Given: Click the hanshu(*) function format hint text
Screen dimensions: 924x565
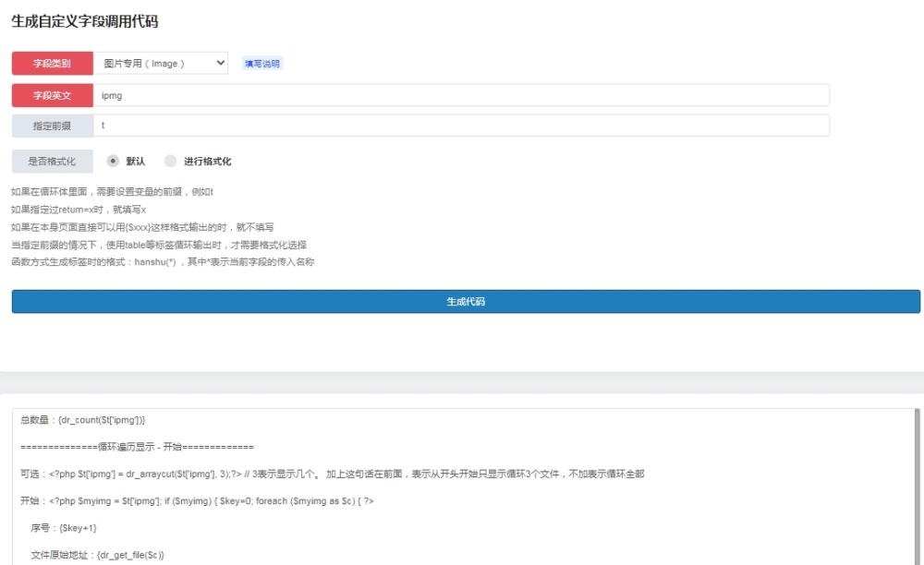Looking at the screenshot, I should pos(163,262).
